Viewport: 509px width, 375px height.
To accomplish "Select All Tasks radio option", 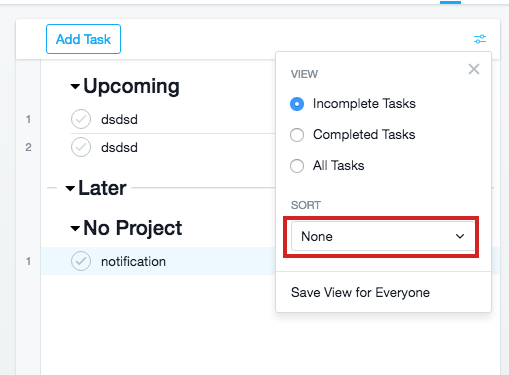I will click(297, 166).
